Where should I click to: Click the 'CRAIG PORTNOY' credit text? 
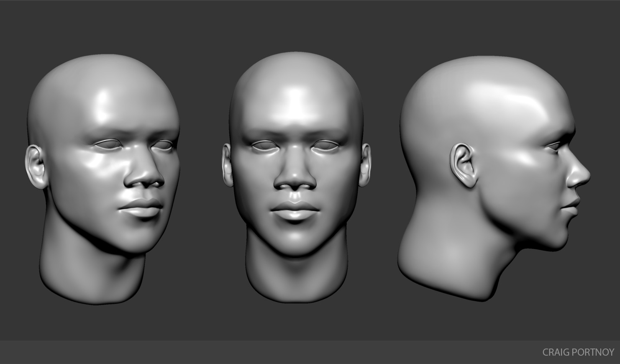coord(578,352)
